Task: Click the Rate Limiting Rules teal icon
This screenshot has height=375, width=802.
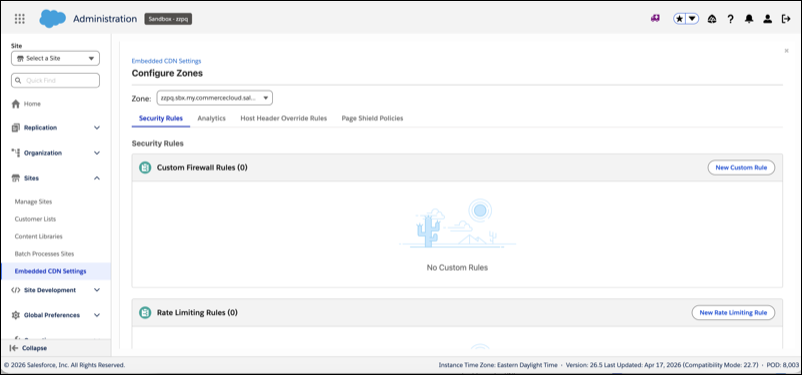Action: click(145, 312)
